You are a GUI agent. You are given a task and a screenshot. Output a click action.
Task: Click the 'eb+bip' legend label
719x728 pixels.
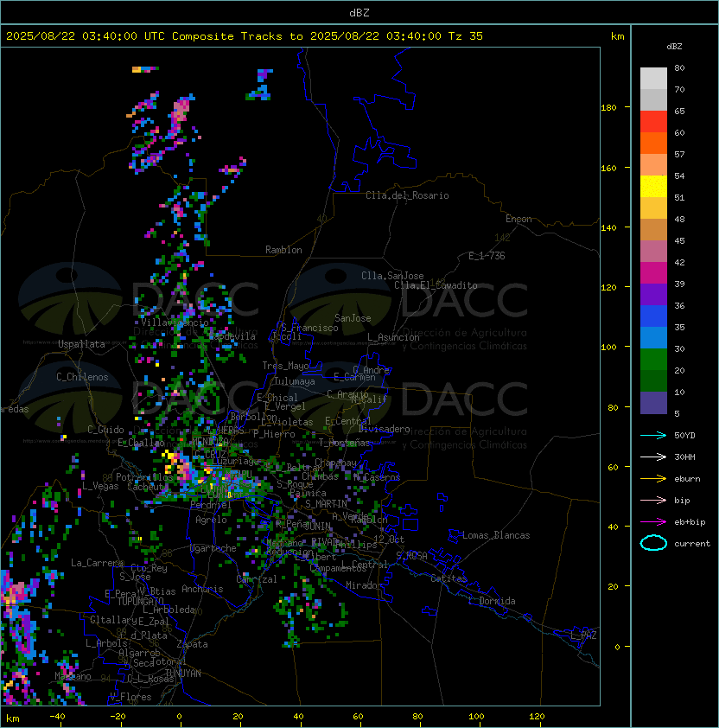pyautogui.click(x=690, y=522)
